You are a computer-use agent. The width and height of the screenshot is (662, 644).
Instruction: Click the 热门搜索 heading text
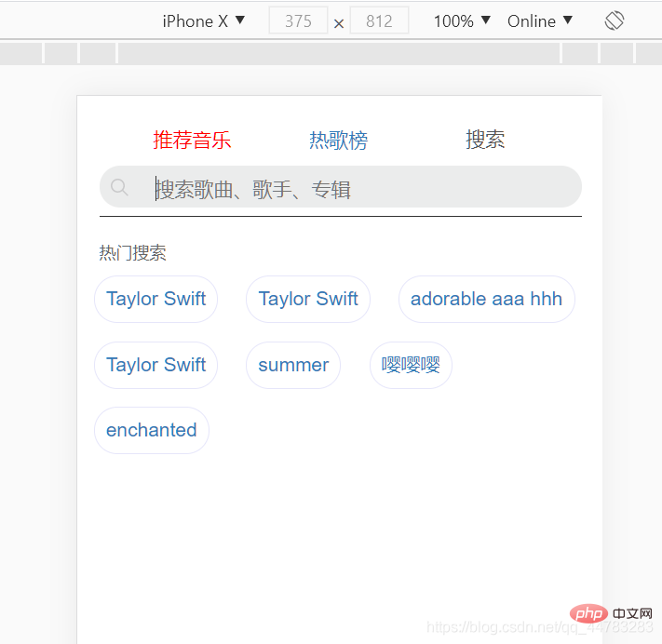click(132, 253)
